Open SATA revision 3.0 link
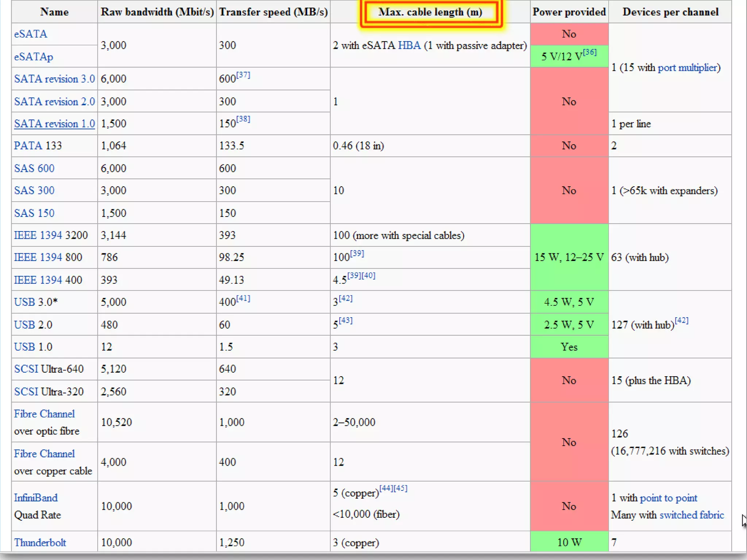The height and width of the screenshot is (560, 747). (54, 79)
